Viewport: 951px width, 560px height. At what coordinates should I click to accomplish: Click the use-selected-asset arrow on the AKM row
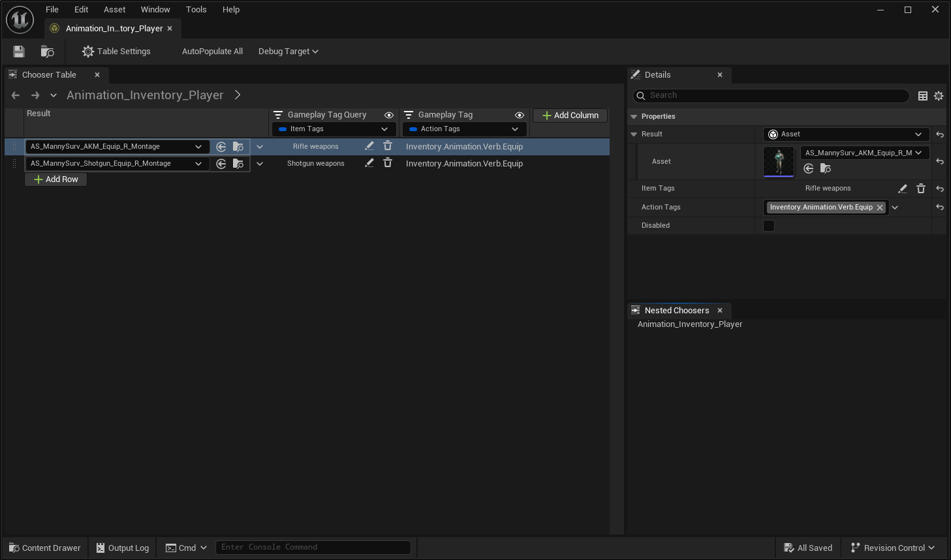[x=221, y=146]
